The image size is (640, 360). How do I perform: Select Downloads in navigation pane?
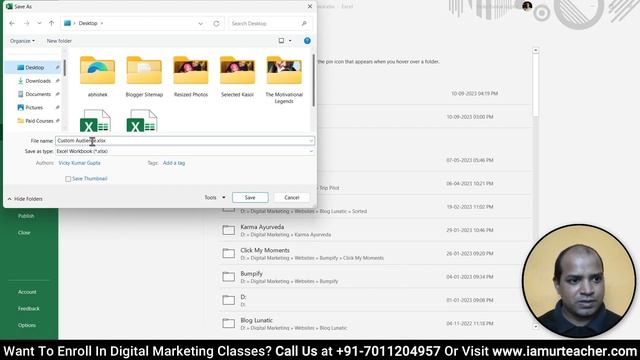(38, 81)
